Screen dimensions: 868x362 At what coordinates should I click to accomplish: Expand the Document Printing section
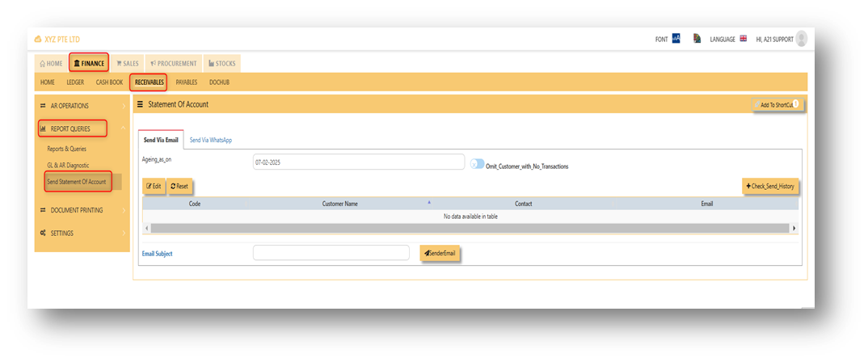[x=82, y=210]
